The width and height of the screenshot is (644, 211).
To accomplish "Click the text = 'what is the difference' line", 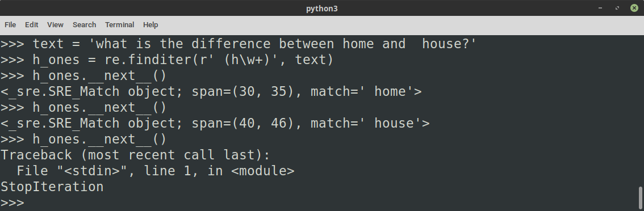I will pos(239,44).
